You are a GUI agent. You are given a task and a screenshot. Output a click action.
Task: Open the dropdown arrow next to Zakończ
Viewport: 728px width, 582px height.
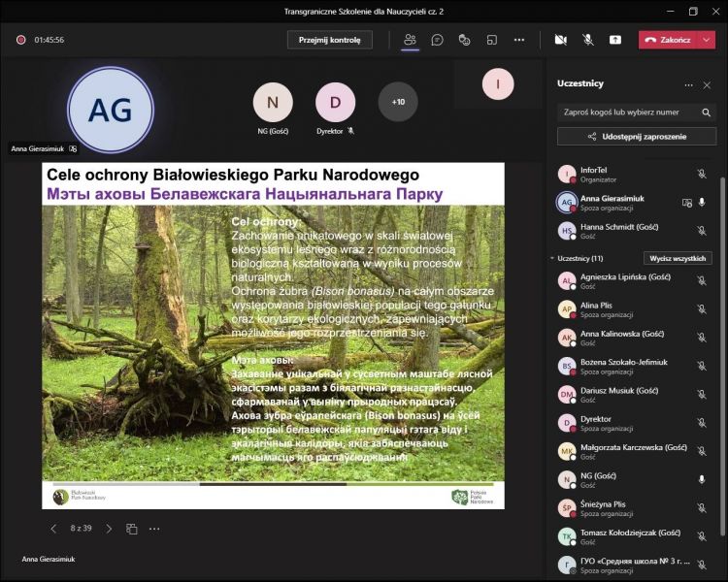[x=708, y=40]
